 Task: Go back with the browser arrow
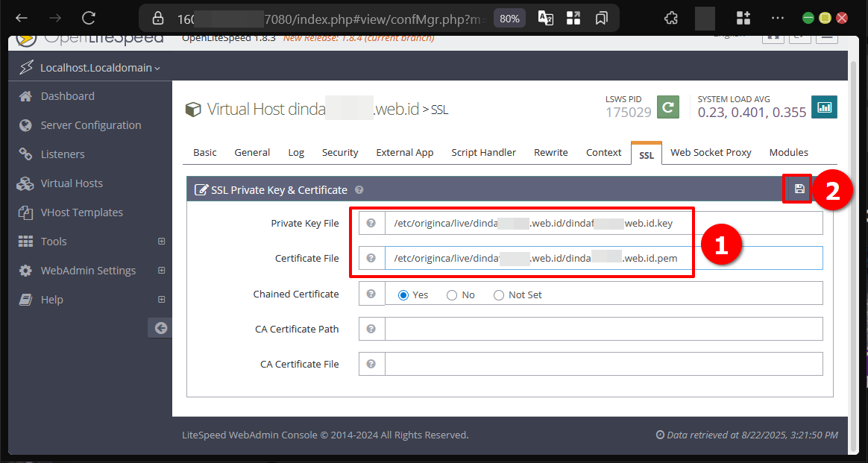(x=22, y=18)
